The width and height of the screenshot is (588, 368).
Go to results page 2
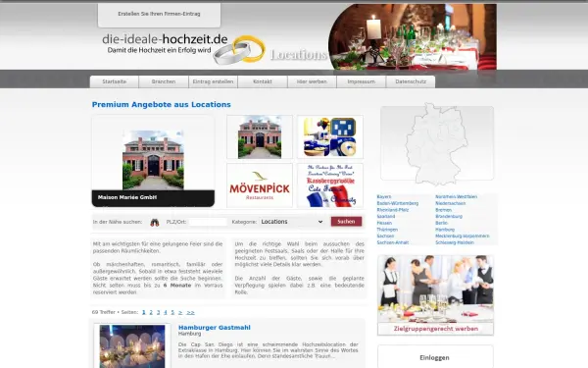pyautogui.click(x=151, y=312)
